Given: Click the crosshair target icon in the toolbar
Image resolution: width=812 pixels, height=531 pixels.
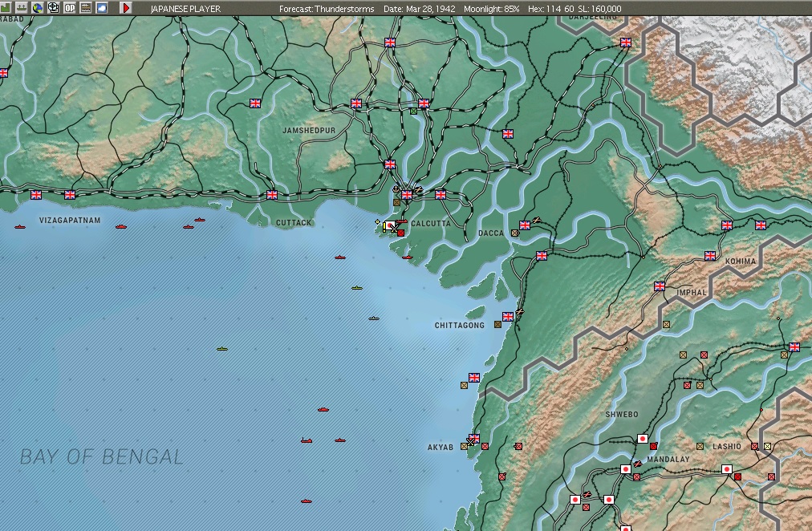Looking at the screenshot, I should [53, 8].
